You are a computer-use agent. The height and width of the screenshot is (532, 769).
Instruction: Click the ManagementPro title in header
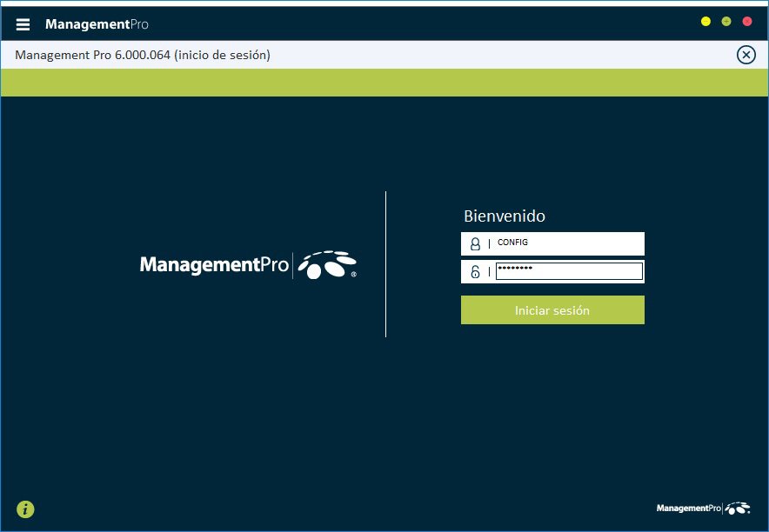(97, 24)
